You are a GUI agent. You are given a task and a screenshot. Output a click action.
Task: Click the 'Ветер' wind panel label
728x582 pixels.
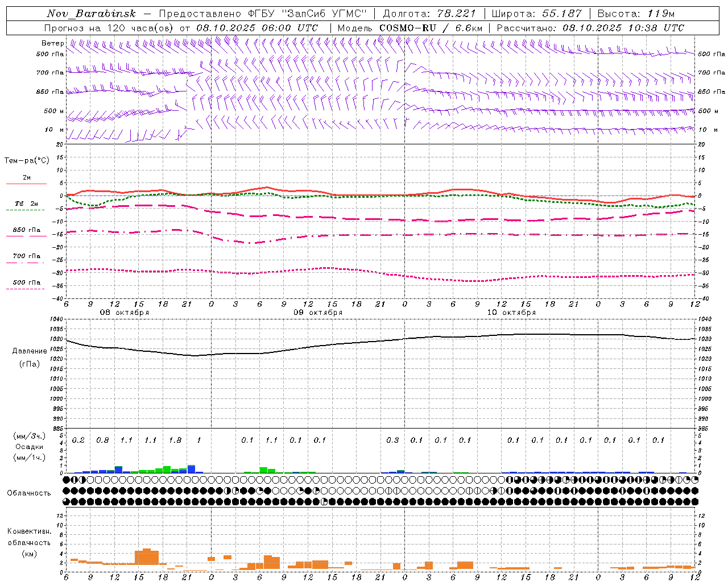(x=52, y=43)
